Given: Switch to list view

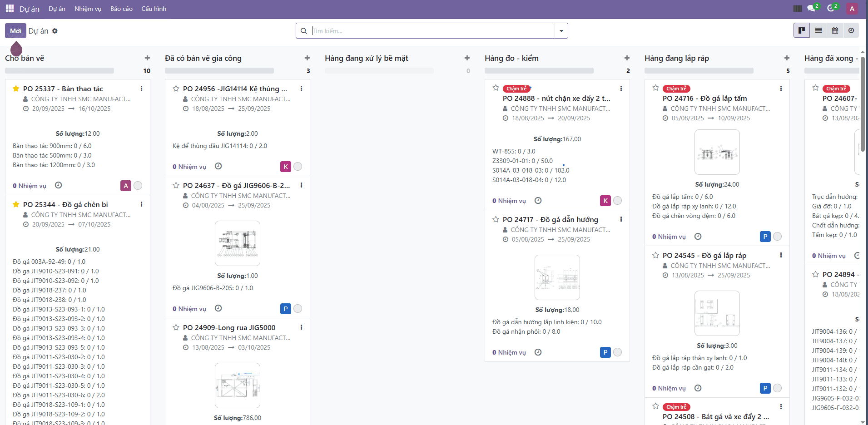Looking at the screenshot, I should pyautogui.click(x=818, y=30).
